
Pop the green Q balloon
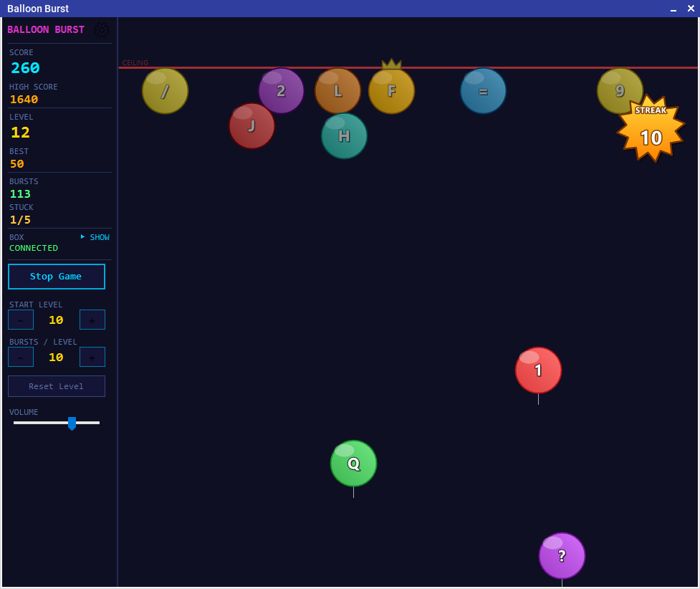point(353,464)
